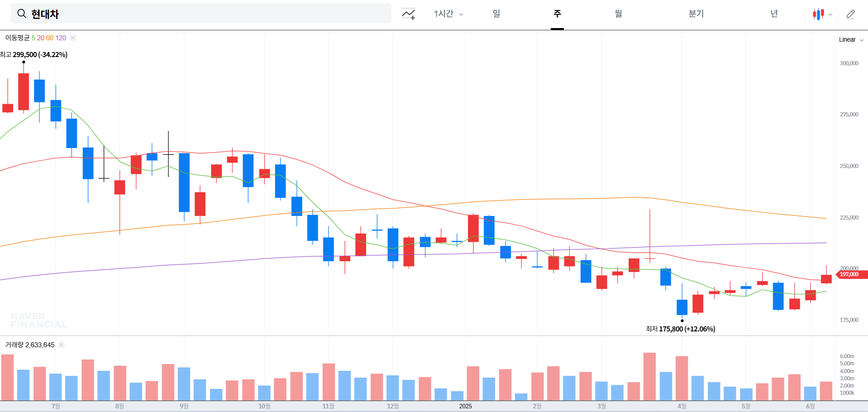Expand the chart type chevron

830,14
